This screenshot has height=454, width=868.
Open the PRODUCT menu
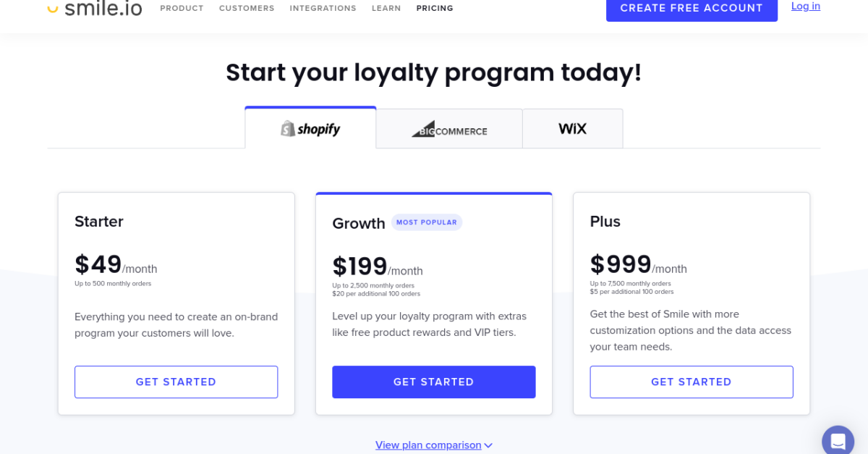pyautogui.click(x=182, y=8)
